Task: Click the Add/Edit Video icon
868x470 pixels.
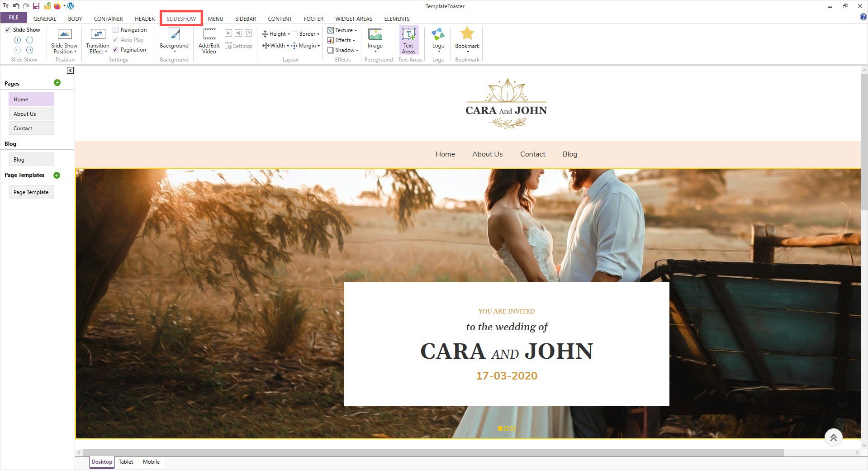Action: 209,35
